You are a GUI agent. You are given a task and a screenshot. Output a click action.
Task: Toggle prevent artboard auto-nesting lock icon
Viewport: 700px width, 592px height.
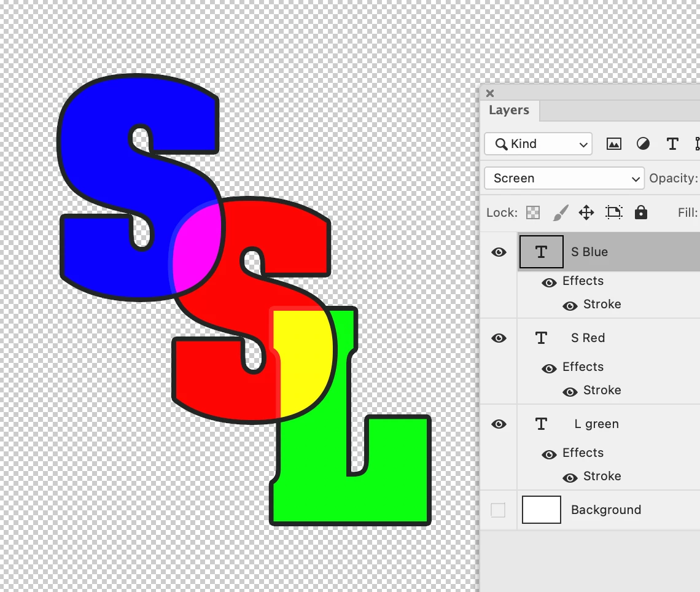(x=614, y=212)
